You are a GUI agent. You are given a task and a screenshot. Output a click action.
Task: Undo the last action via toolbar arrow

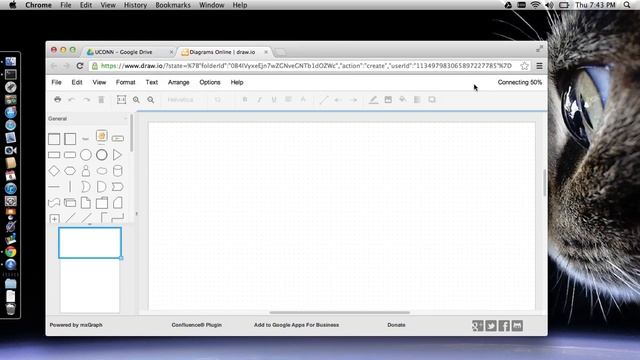[72, 100]
